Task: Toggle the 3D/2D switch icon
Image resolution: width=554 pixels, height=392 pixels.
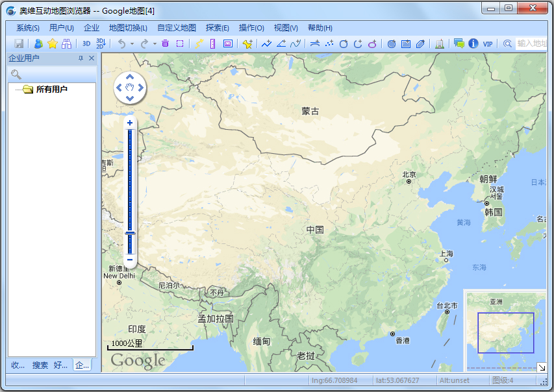Action: [101, 43]
